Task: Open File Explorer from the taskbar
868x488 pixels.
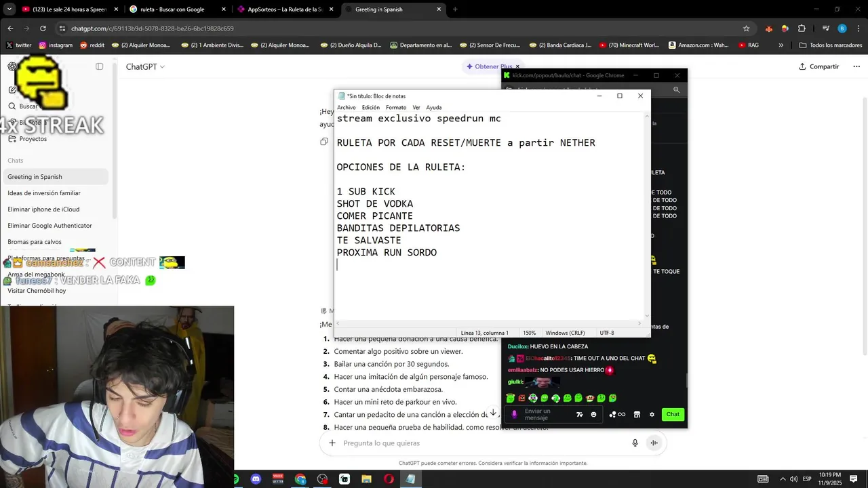Action: (x=366, y=479)
